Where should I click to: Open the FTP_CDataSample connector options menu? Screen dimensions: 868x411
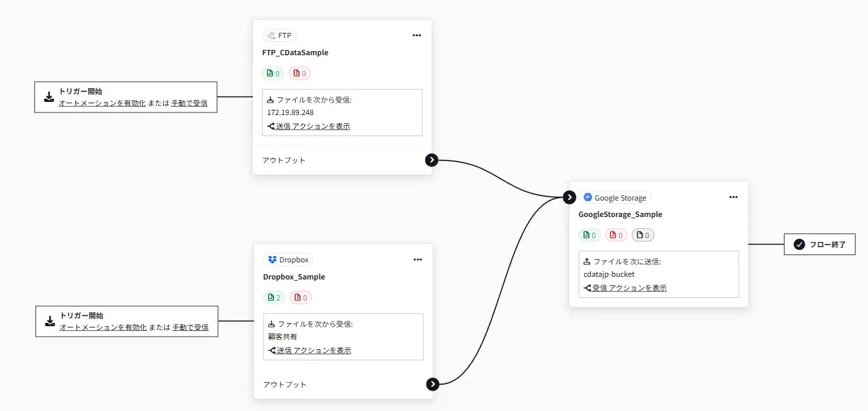coord(417,36)
